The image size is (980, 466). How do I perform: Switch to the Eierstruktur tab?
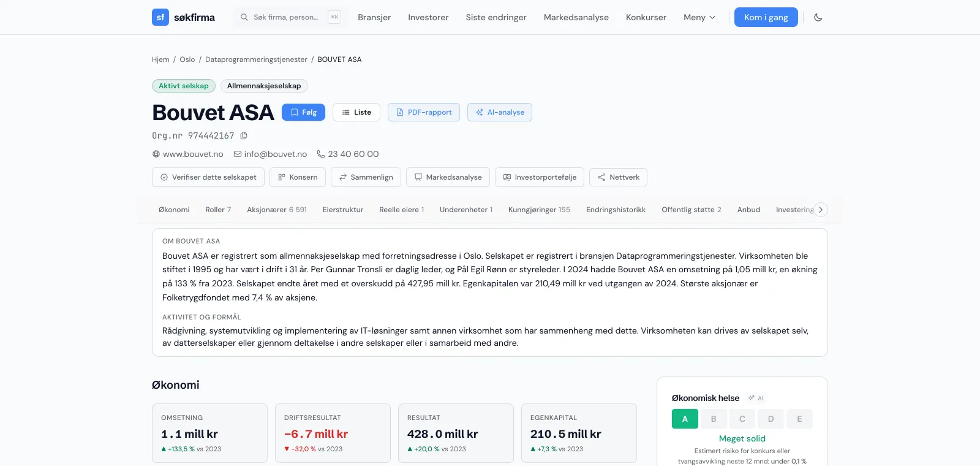click(x=343, y=210)
